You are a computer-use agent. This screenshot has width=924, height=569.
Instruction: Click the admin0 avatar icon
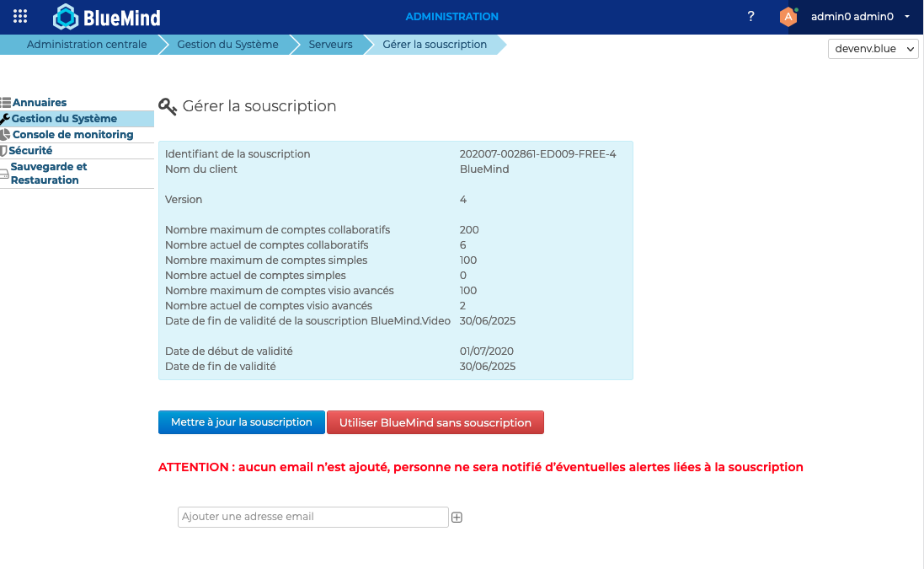click(x=788, y=17)
